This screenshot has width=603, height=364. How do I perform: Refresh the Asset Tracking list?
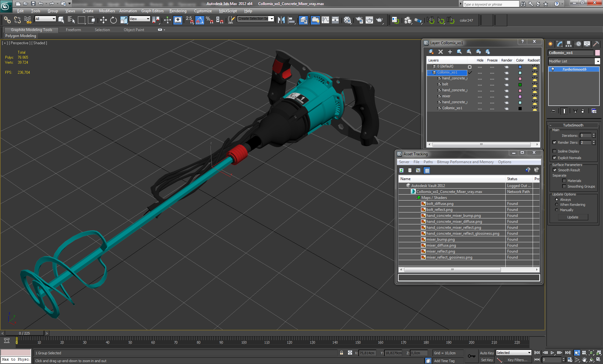point(401,170)
